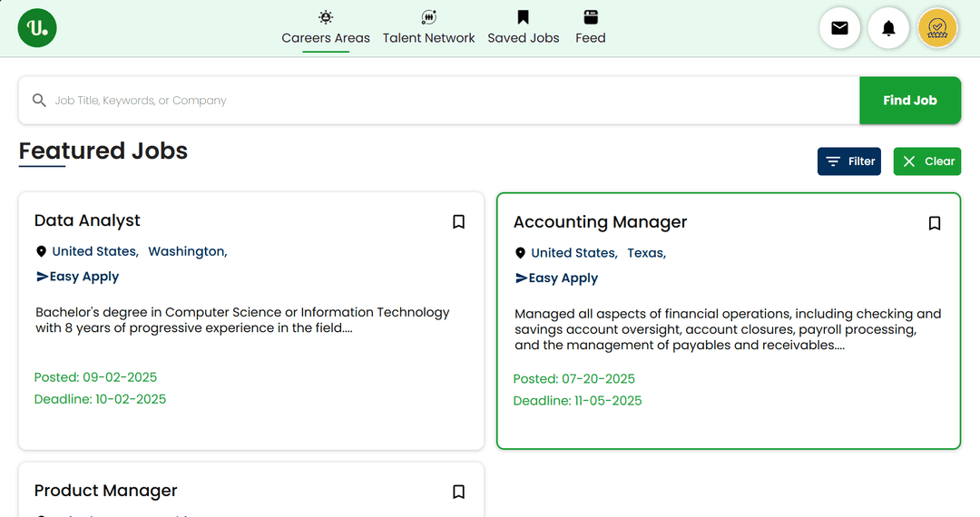This screenshot has width=980, height=517.
Task: Open the Feed tab
Action: 590,28
